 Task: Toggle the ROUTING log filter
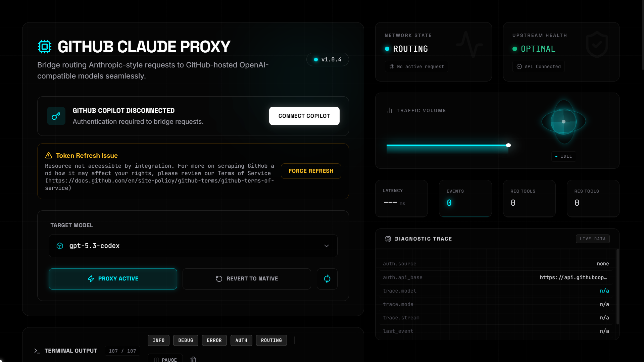pos(271,340)
